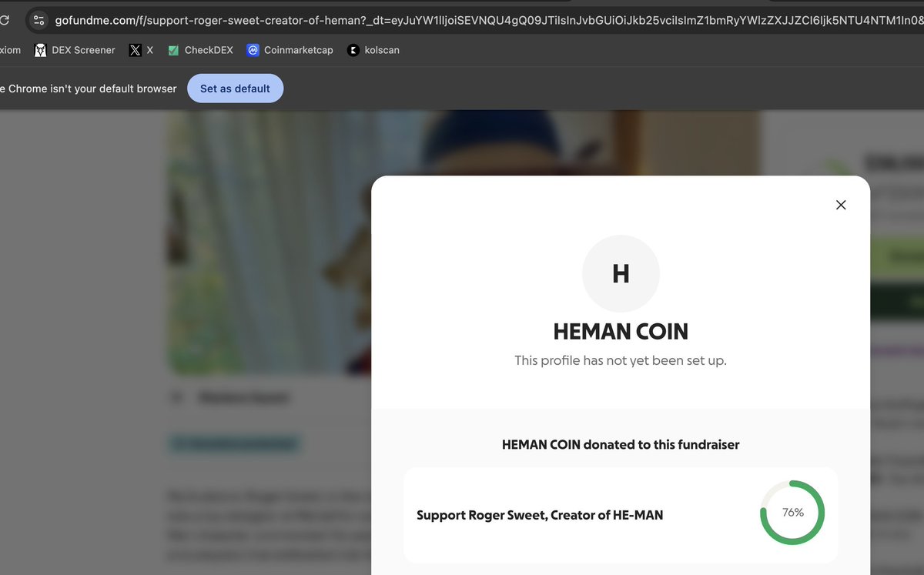Click 'HEMAN COIN donated to this fundraiser' text
This screenshot has height=575, width=924.
click(x=621, y=444)
